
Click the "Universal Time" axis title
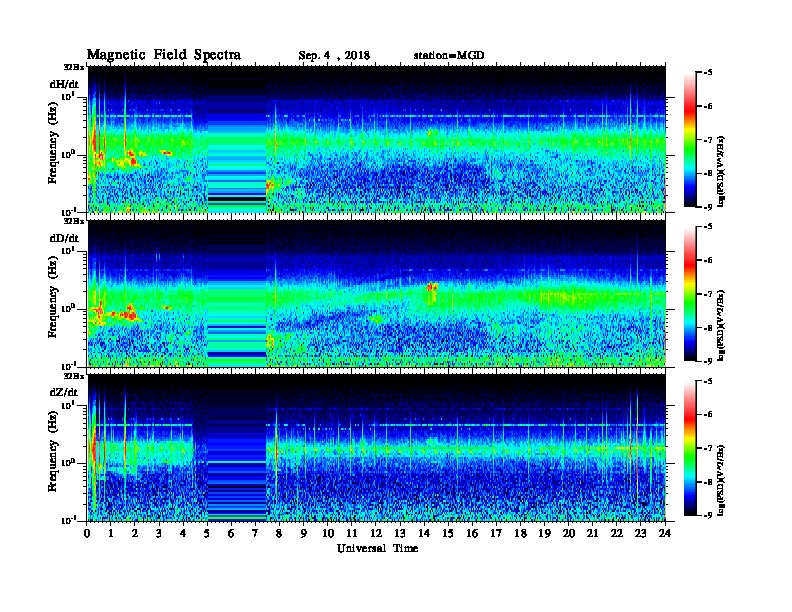(x=377, y=548)
